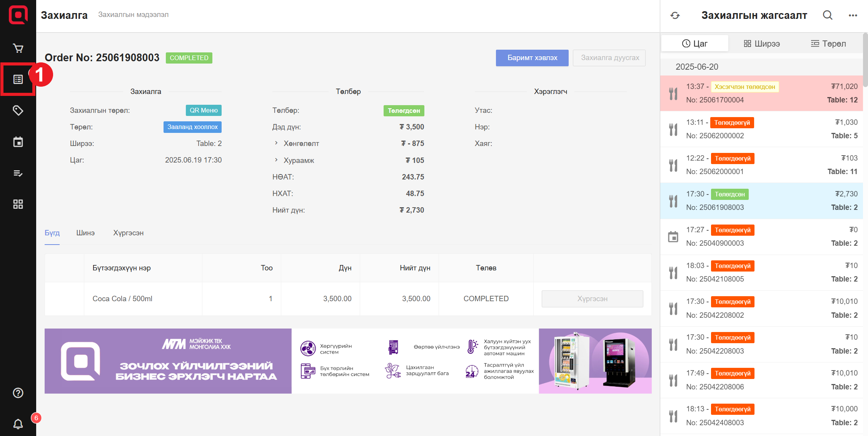Open the order list sidebar icon
This screenshot has width=868, height=436.
pos(18,79)
